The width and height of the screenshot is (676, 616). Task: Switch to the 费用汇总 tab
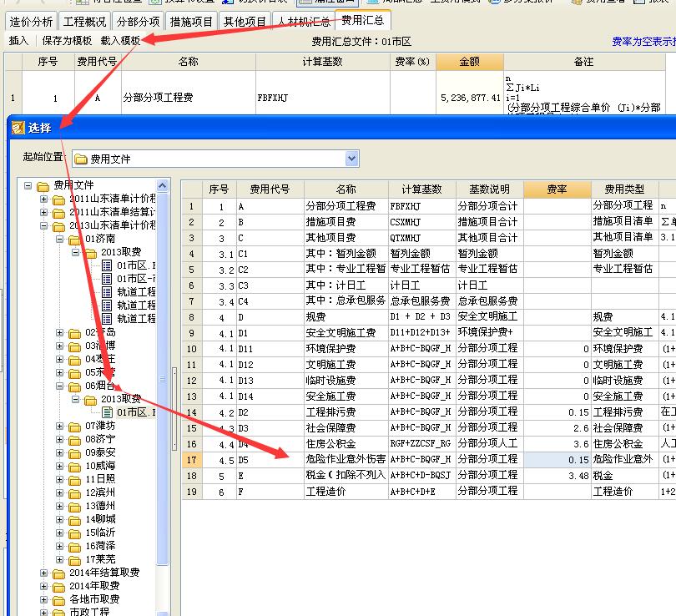coord(362,20)
